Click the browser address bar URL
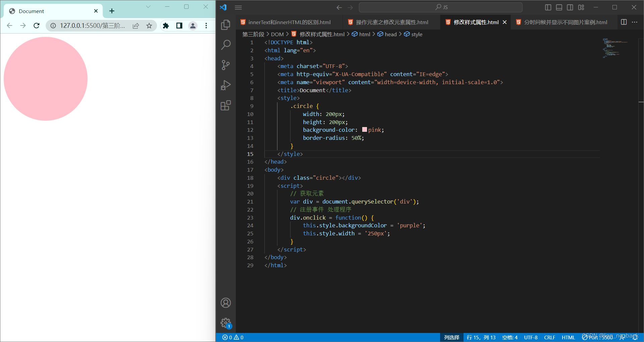Screen dimensions: 644x342 click(92, 26)
